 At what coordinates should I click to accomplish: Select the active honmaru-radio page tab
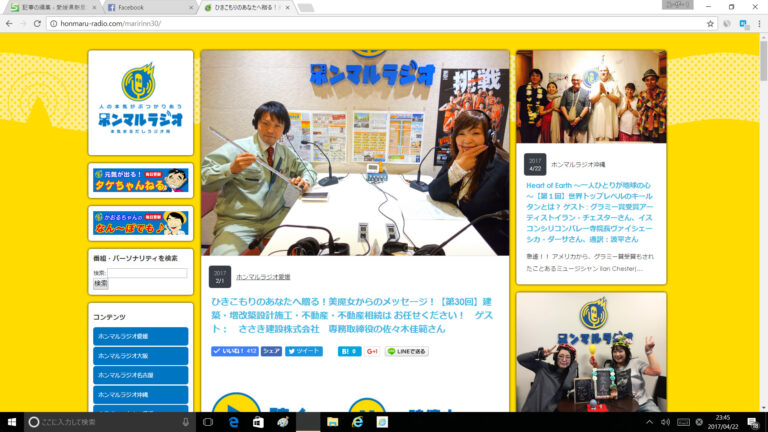(245, 7)
